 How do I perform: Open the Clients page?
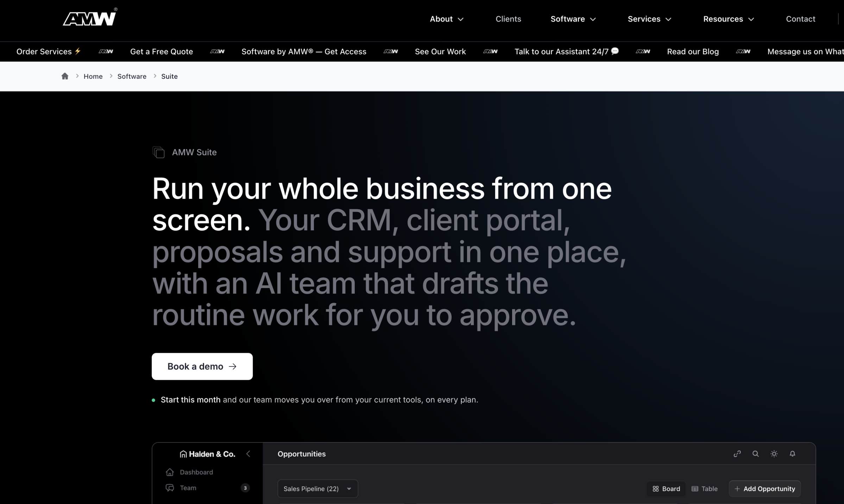508,19
